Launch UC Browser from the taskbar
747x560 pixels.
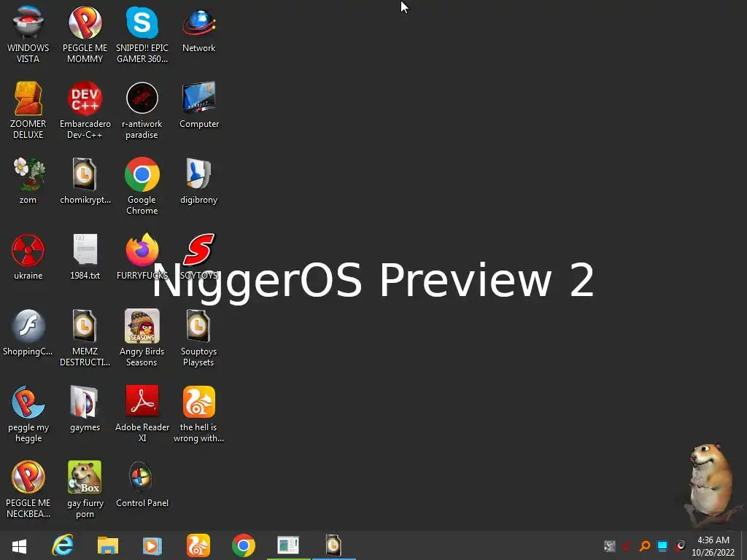tap(198, 545)
